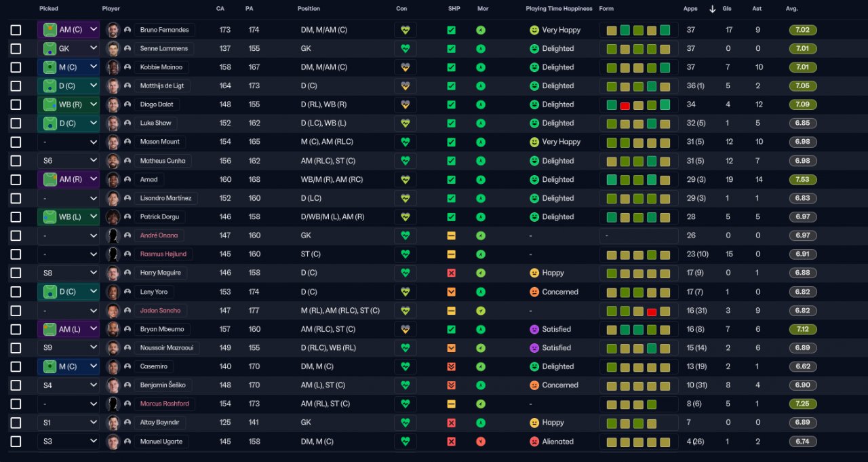The width and height of the screenshot is (868, 462).
Task: Click André Onana's yellow dash sharpness icon
Action: pos(451,235)
